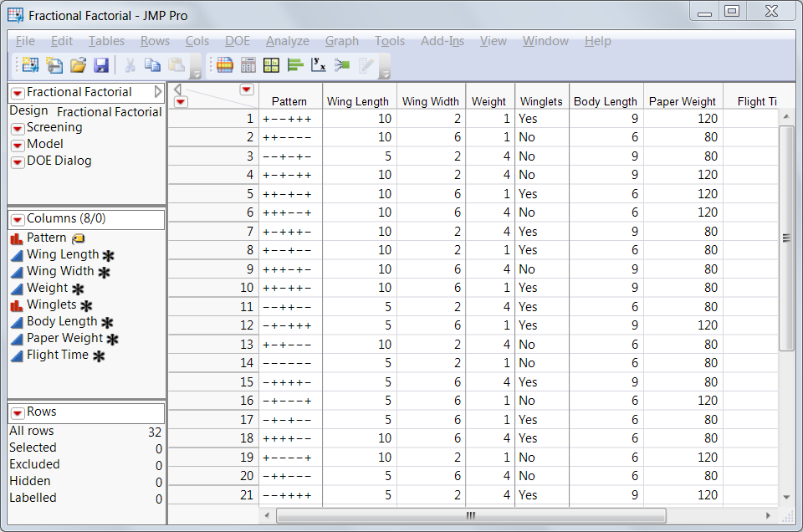The width and height of the screenshot is (803, 532).
Task: Click the New Data Table toolbar icon
Action: [x=30, y=64]
